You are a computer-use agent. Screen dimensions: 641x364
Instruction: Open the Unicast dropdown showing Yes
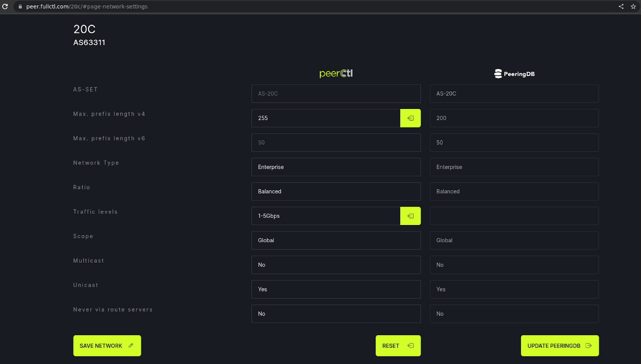pos(336,289)
